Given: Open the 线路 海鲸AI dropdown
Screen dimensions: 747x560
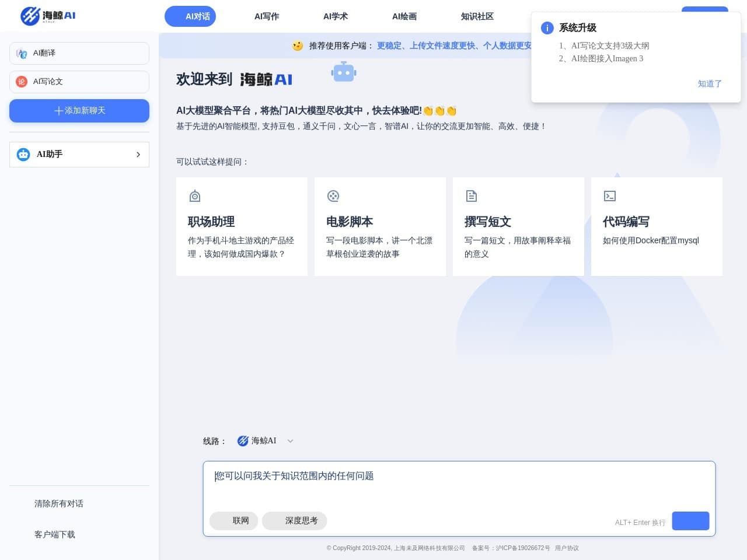Looking at the screenshot, I should point(266,441).
